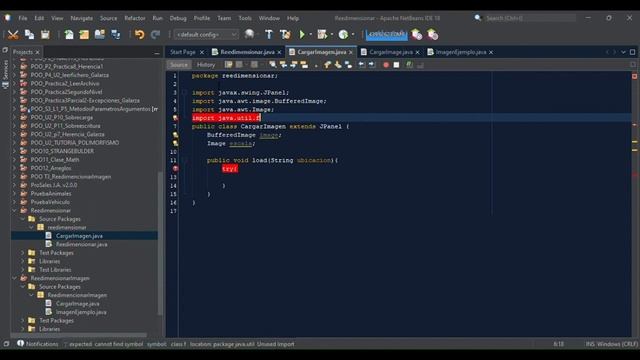Click the Redo arrow icon
The width and height of the screenshot is (640, 360).
[x=155, y=35]
